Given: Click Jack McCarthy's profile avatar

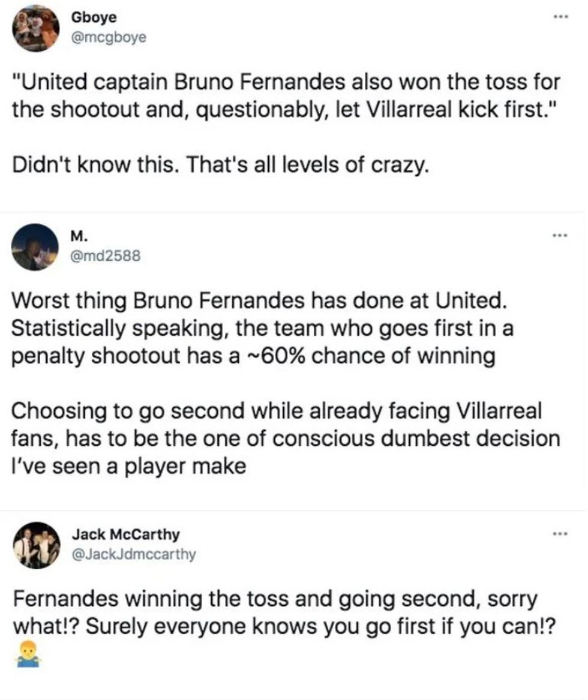Looking at the screenshot, I should (33, 540).
